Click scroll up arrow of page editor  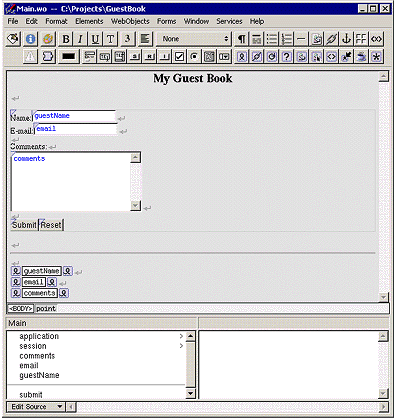(384, 77)
